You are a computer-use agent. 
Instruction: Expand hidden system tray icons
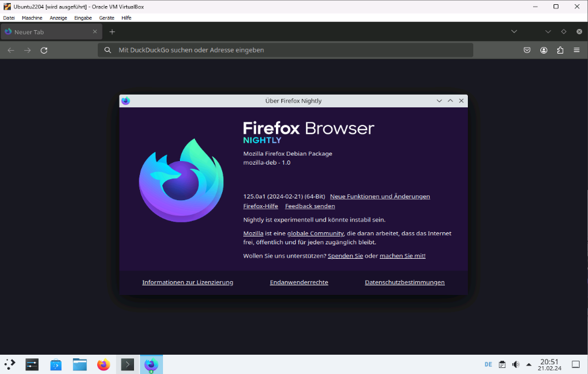coord(529,364)
